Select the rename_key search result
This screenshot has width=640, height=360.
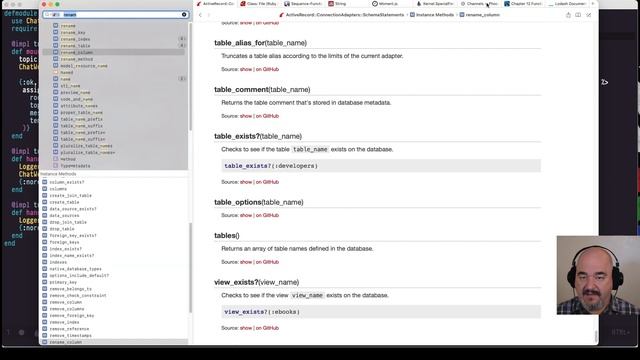coord(114,33)
